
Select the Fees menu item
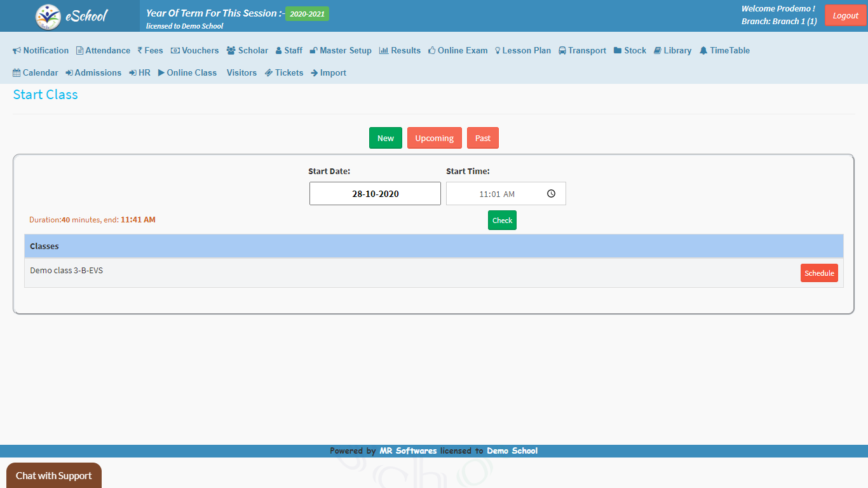point(151,51)
